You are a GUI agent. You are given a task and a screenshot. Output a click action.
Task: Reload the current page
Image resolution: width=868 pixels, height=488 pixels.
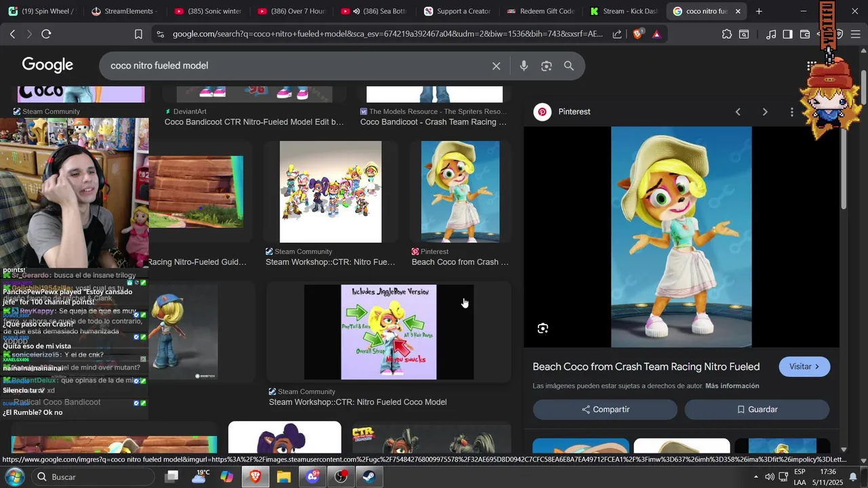pyautogui.click(x=46, y=34)
